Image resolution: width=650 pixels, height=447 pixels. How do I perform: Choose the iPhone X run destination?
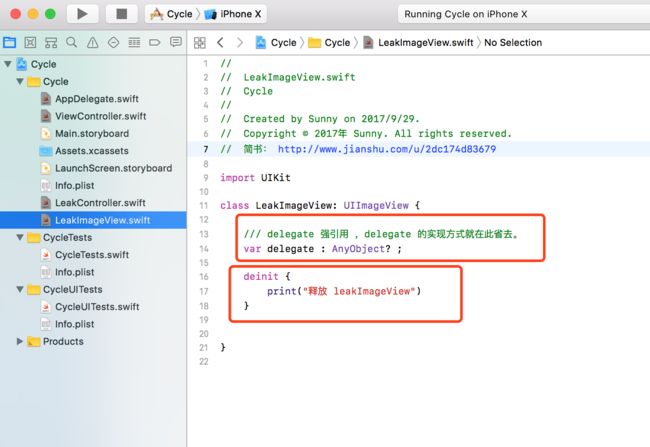pos(233,14)
